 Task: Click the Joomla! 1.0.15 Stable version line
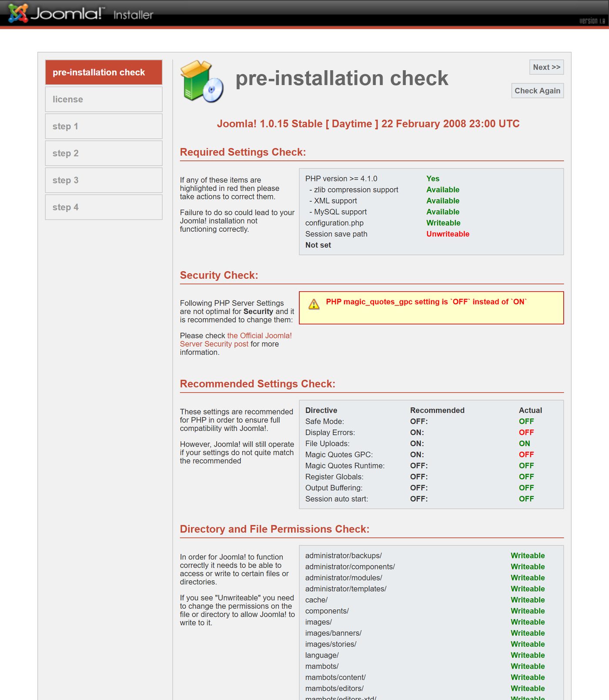tap(368, 124)
